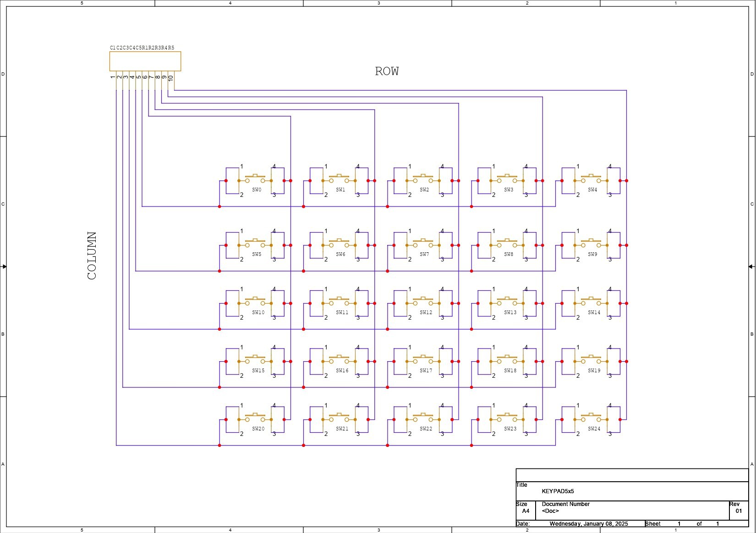The image size is (756, 533).
Task: Click the COLUMN vertical label
Action: (x=92, y=256)
